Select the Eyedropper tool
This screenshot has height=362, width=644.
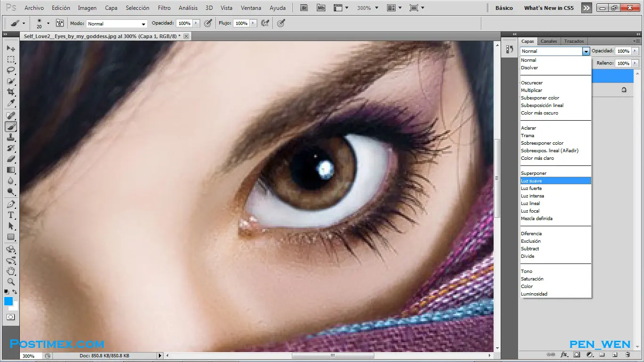click(x=11, y=103)
